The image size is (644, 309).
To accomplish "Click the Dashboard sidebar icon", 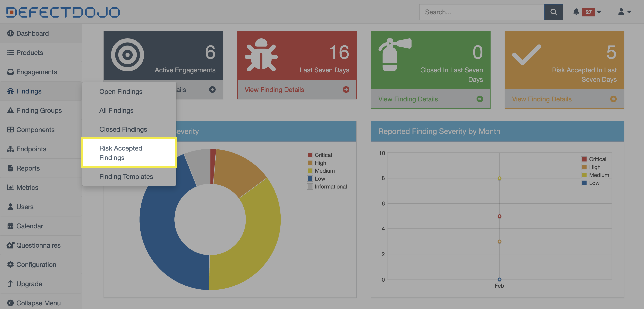I will [10, 33].
